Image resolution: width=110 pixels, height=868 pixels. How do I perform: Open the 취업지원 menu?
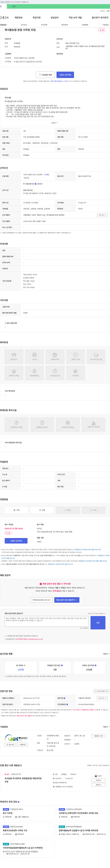[37, 17]
